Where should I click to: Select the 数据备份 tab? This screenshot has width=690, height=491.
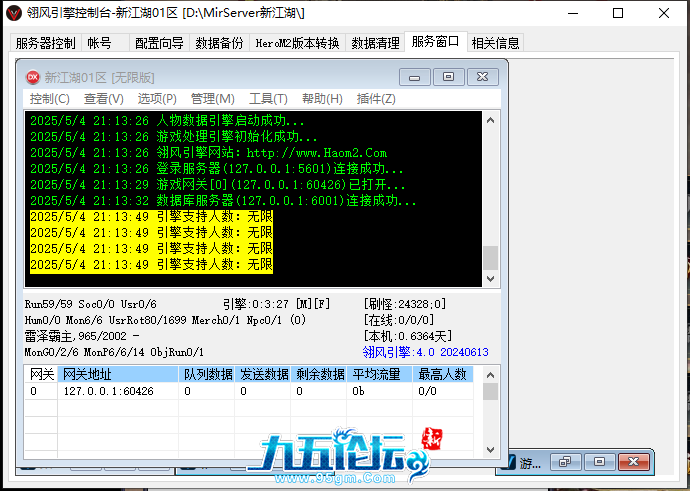point(219,43)
